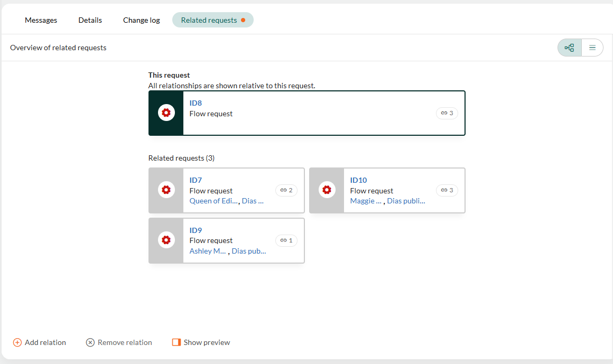Click the gear icon on the ID7 card

tap(166, 189)
